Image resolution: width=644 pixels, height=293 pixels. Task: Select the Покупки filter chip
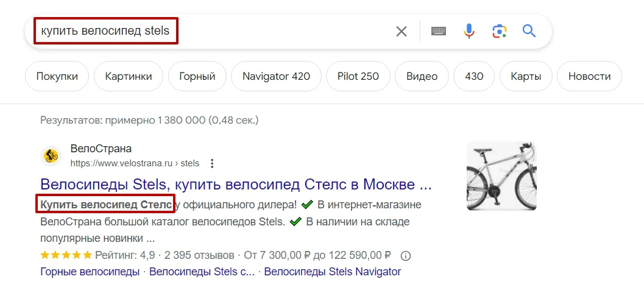[57, 76]
